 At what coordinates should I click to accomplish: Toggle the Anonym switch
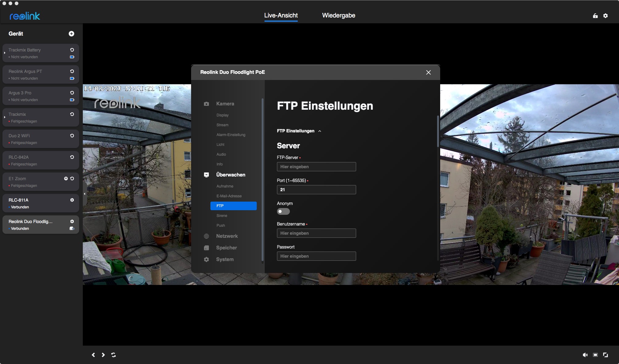(x=283, y=211)
